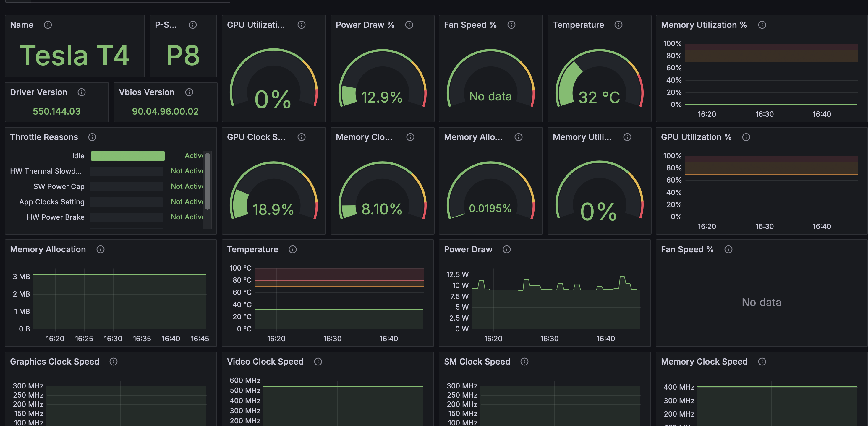Click the info icon for the Power Draw % gauge
This screenshot has height=426, width=868.
(409, 25)
